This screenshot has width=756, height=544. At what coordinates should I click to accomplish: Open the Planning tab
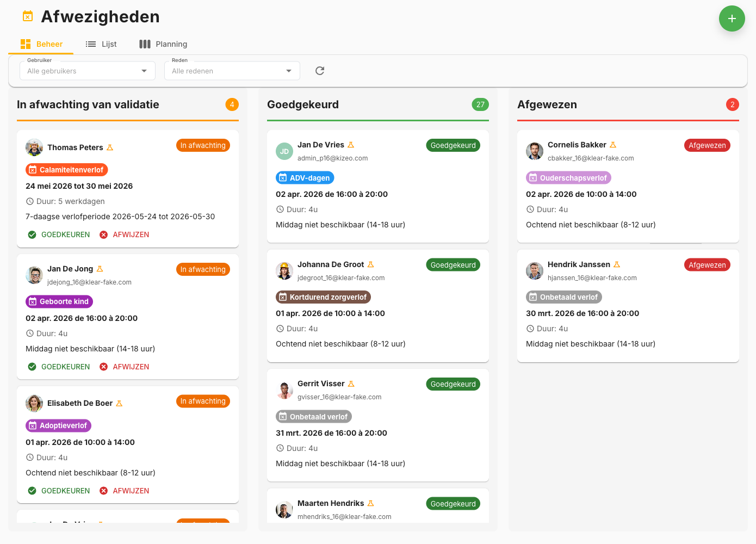tap(163, 44)
